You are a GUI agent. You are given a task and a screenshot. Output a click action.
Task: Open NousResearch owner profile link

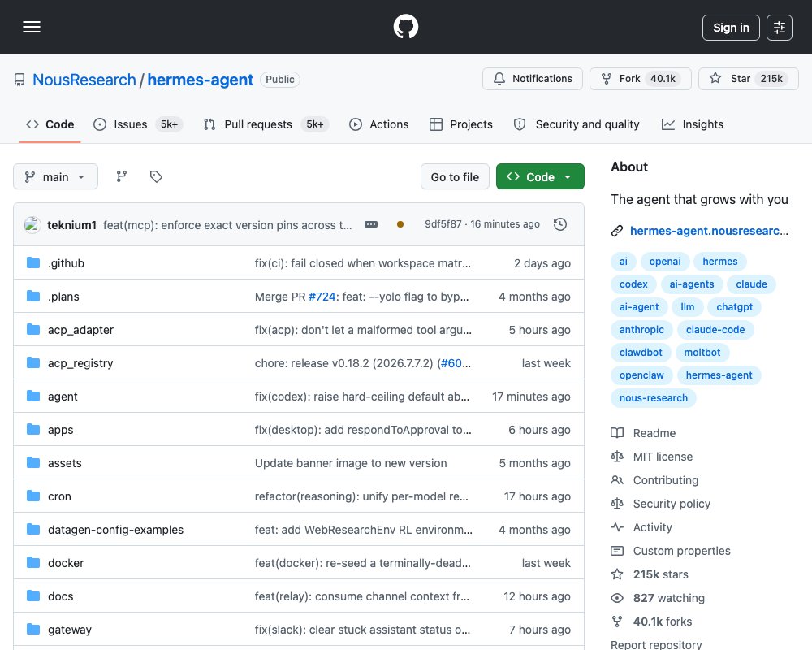(84, 80)
